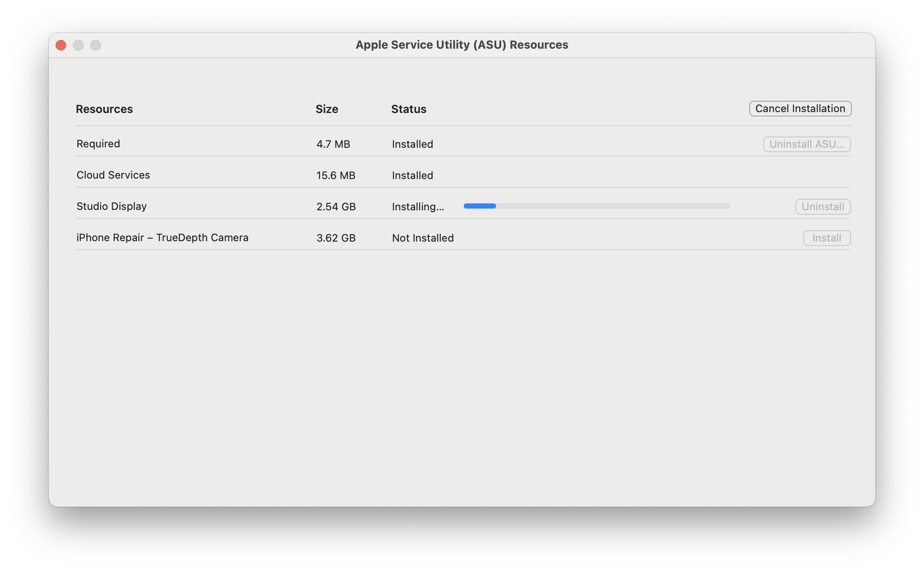Select the Studio Display resource row
This screenshot has width=924, height=571.
coord(462,206)
